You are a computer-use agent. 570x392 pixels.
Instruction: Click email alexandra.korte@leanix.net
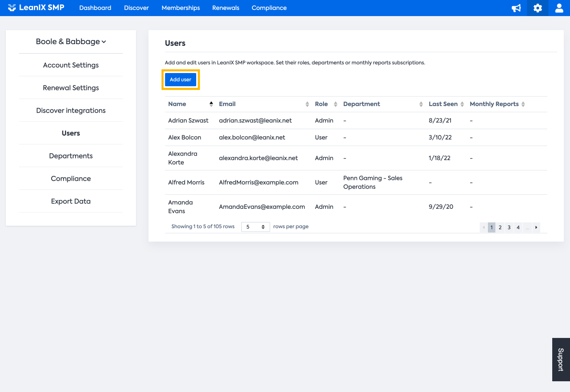[x=259, y=158]
